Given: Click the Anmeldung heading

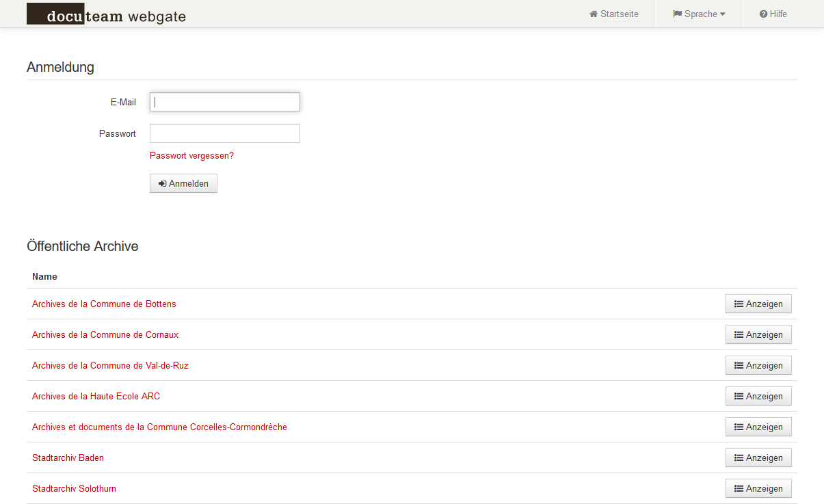Looking at the screenshot, I should point(60,67).
